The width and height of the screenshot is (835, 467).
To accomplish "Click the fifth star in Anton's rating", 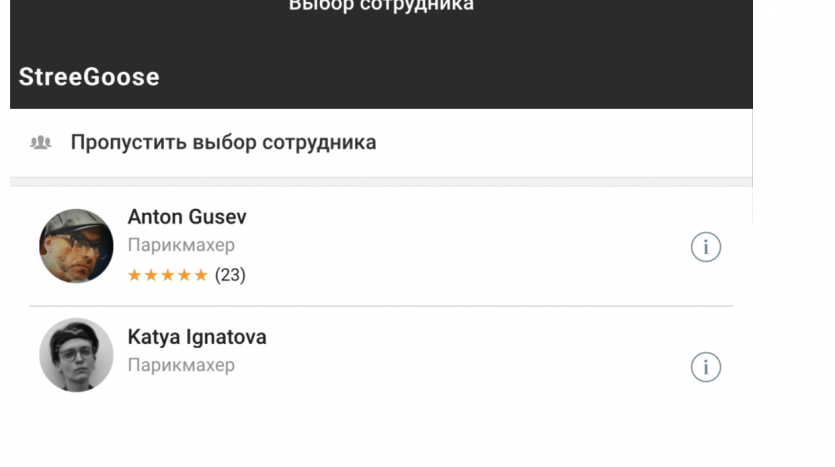I will 201,275.
